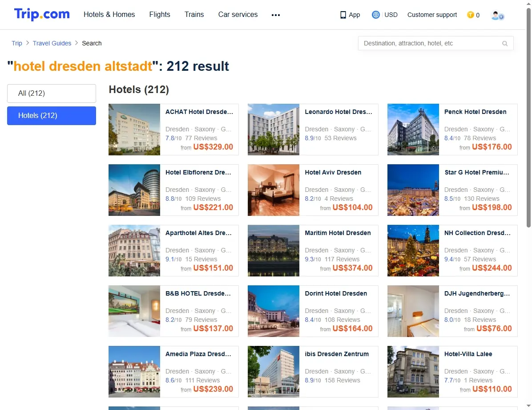Click the US$244.00 price
The image size is (532, 410).
[492, 268]
